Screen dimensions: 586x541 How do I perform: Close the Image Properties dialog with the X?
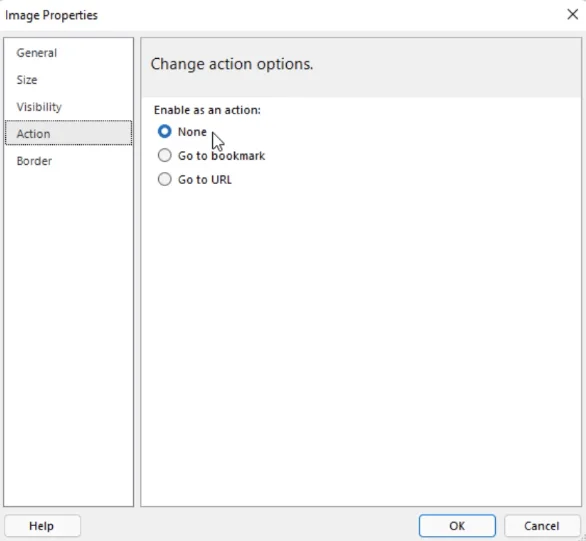pos(572,15)
